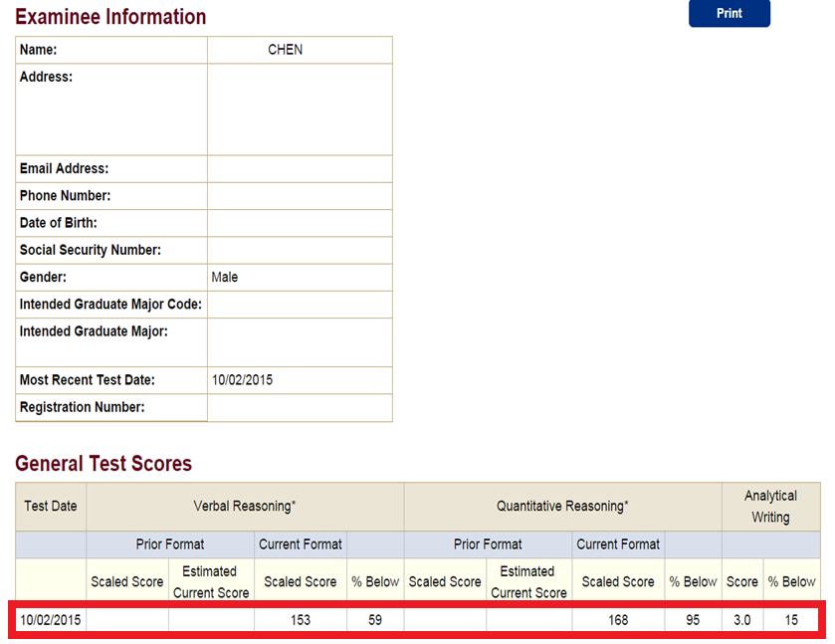This screenshot has width=835, height=644.
Task: Select the name value CHEN
Action: (x=285, y=50)
